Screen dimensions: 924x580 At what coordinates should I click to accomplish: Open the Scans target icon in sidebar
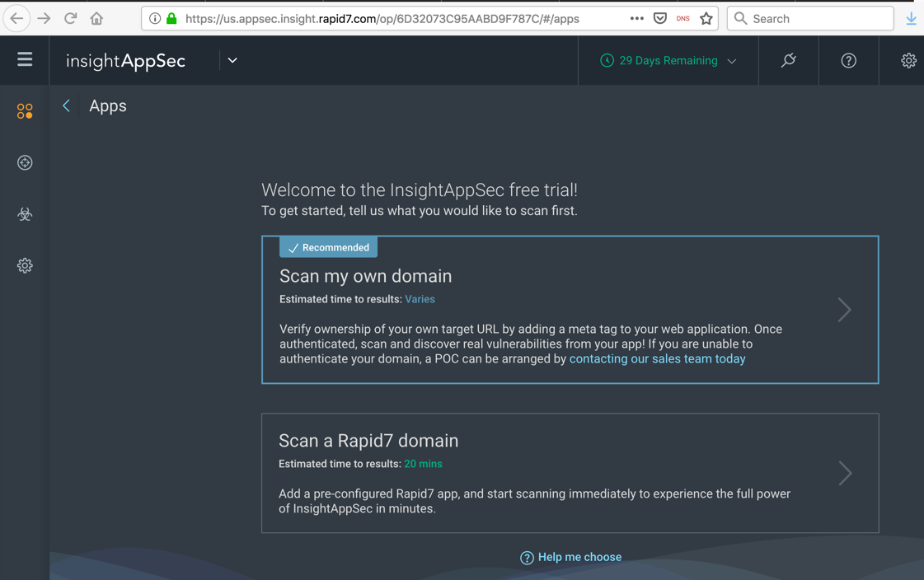pyautogui.click(x=25, y=162)
